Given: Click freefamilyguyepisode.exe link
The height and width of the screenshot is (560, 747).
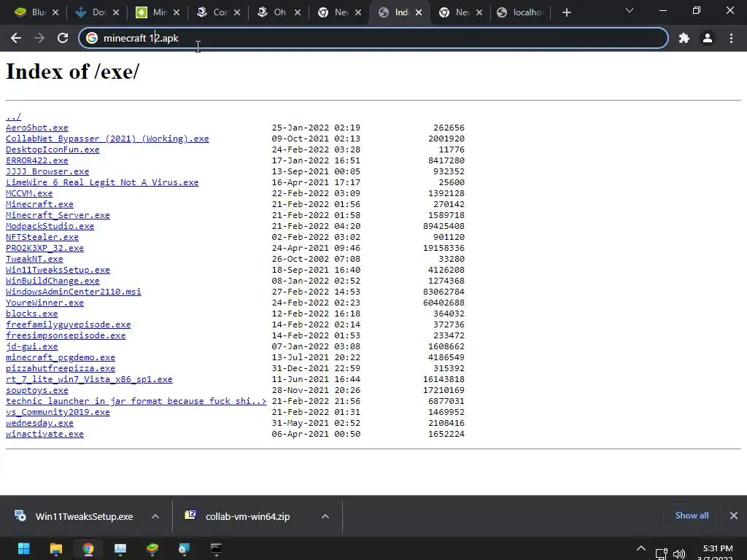Looking at the screenshot, I should point(68,324).
